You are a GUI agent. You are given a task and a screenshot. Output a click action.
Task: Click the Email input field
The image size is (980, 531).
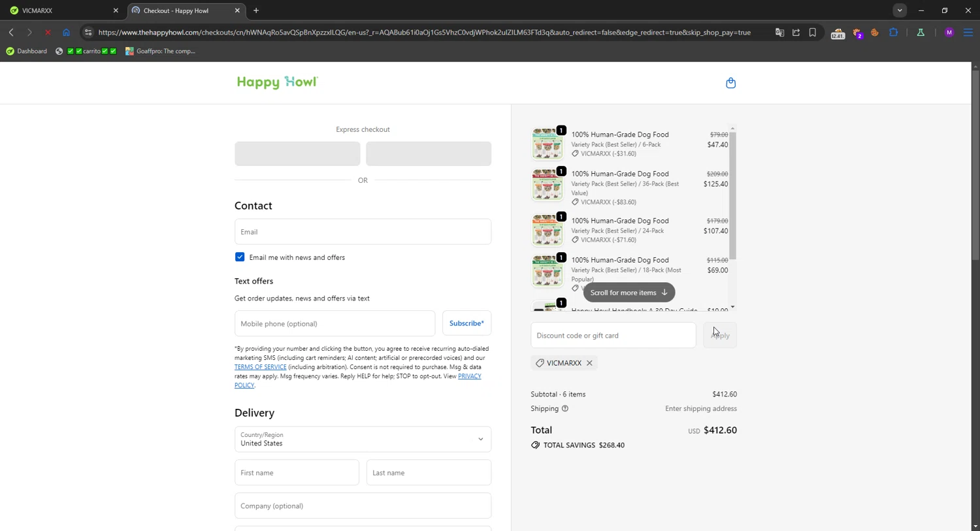tap(363, 232)
